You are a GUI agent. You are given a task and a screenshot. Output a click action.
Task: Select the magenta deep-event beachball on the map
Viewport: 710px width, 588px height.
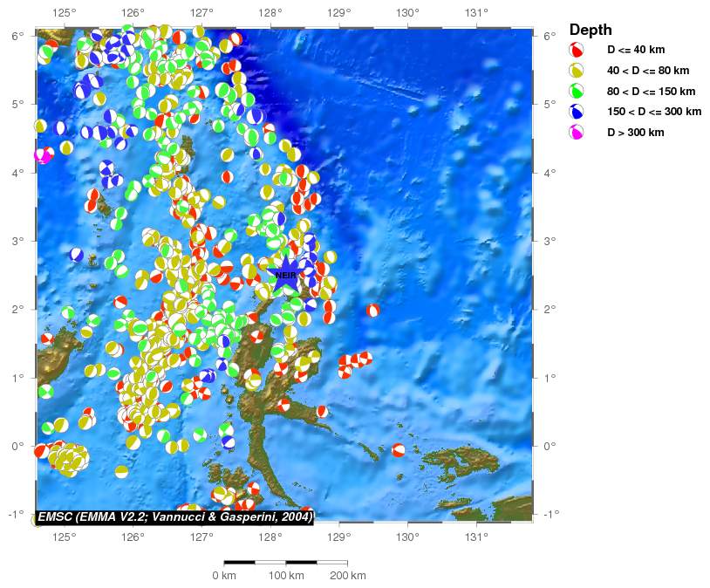click(41, 156)
